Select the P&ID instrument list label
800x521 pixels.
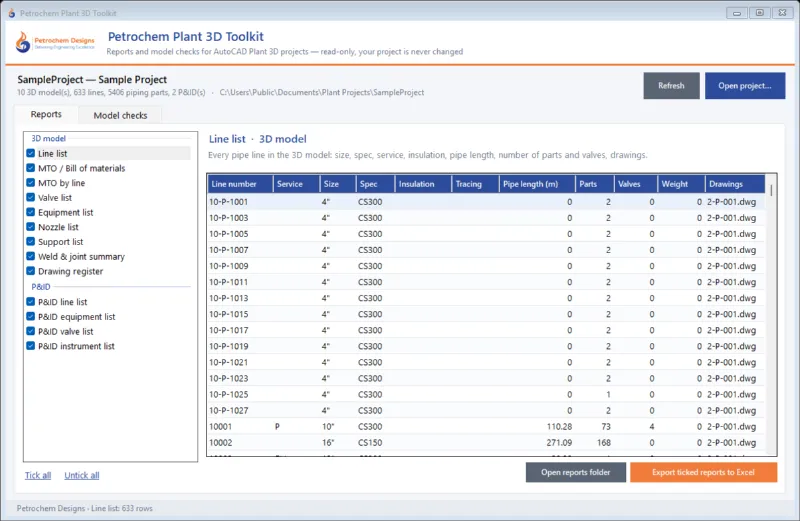(76, 346)
